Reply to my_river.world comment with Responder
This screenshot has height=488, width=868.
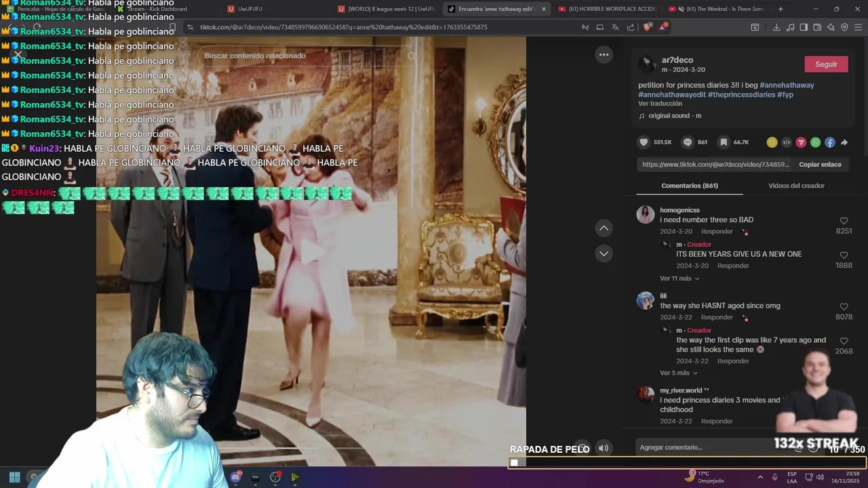(x=717, y=421)
